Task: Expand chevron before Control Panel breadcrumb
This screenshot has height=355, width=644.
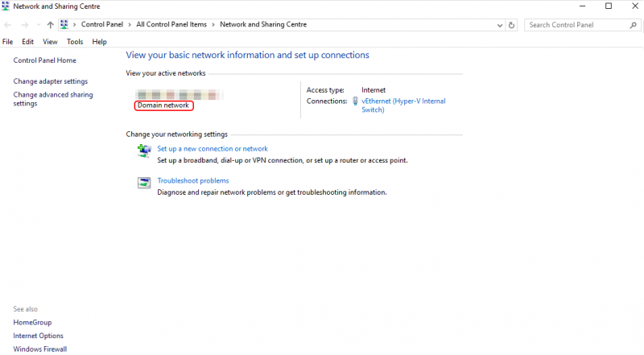Action: pos(74,25)
